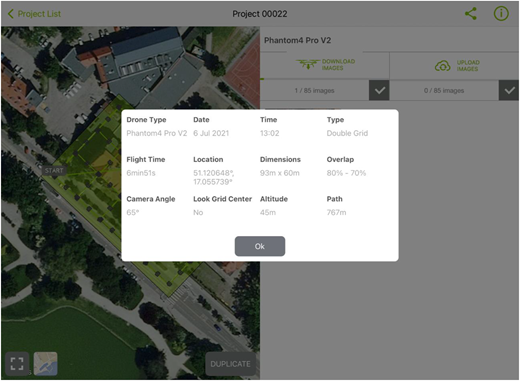Go back to Project List

pyautogui.click(x=34, y=14)
